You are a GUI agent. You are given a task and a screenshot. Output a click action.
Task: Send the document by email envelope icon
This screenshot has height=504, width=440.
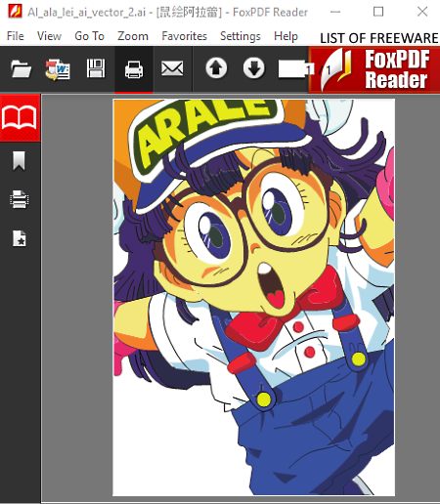pyautogui.click(x=172, y=68)
